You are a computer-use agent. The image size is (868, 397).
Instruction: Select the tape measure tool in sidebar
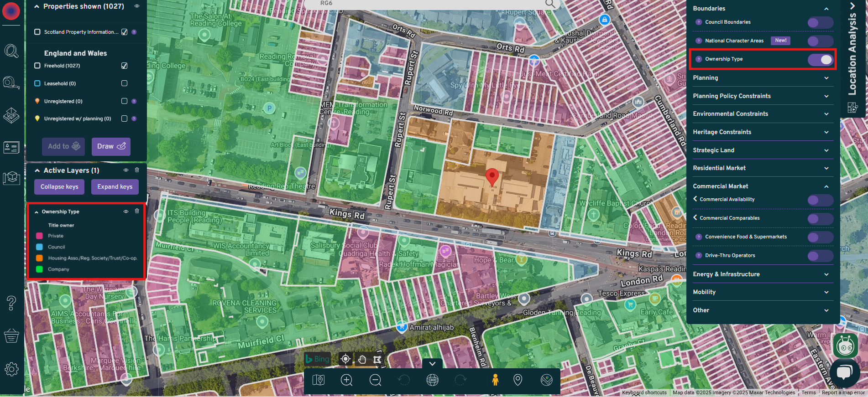coord(11,83)
